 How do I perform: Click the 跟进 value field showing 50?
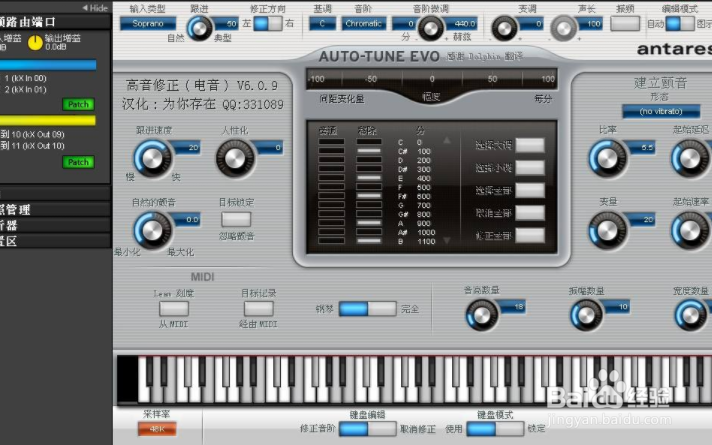(227, 24)
